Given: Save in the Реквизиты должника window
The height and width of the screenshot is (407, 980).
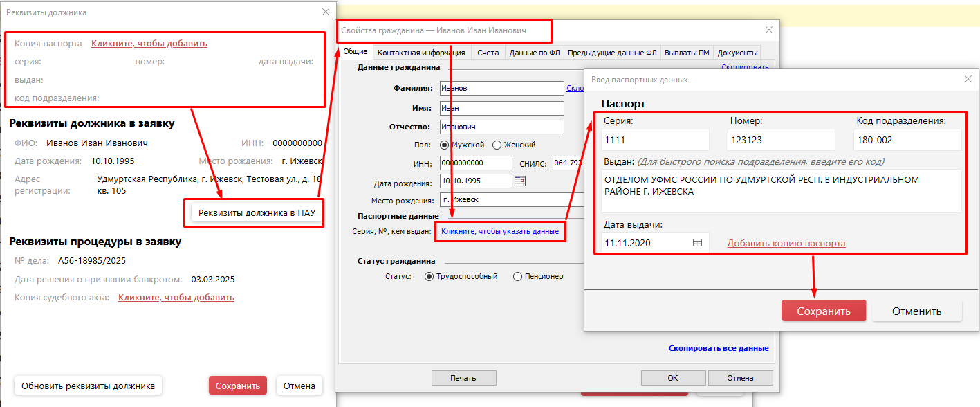Looking at the screenshot, I should pos(237,386).
